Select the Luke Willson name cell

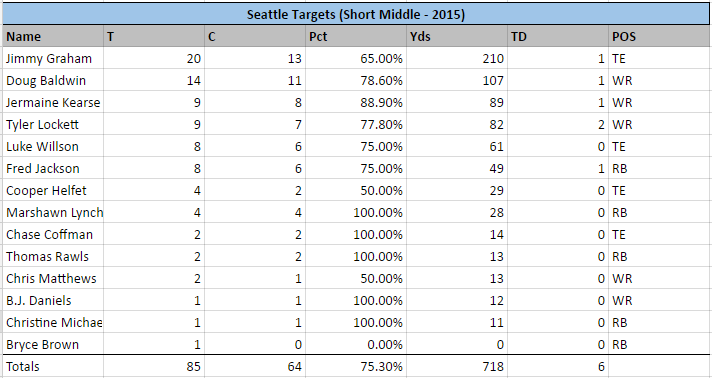(x=53, y=146)
